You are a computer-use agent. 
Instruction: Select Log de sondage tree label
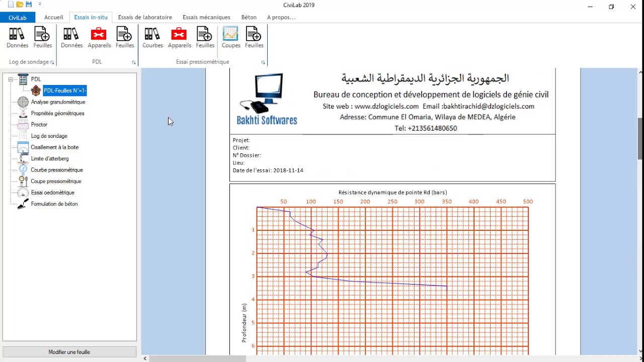coord(49,136)
